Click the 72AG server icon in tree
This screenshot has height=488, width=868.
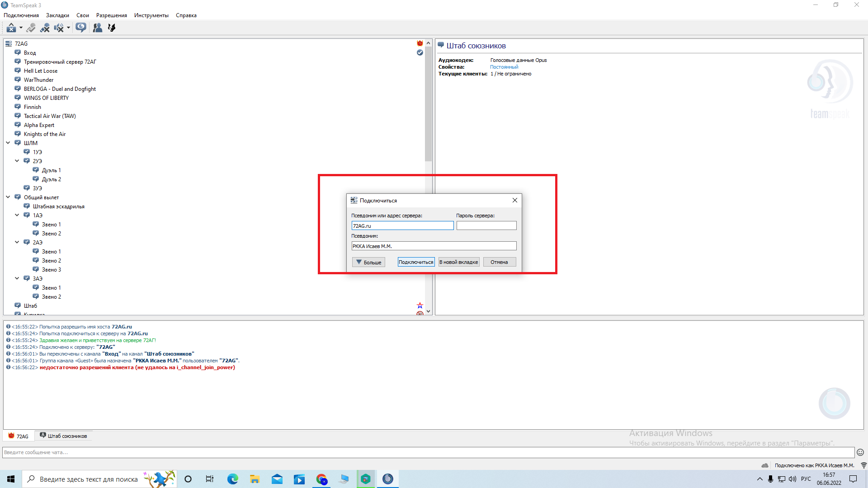[x=9, y=44]
